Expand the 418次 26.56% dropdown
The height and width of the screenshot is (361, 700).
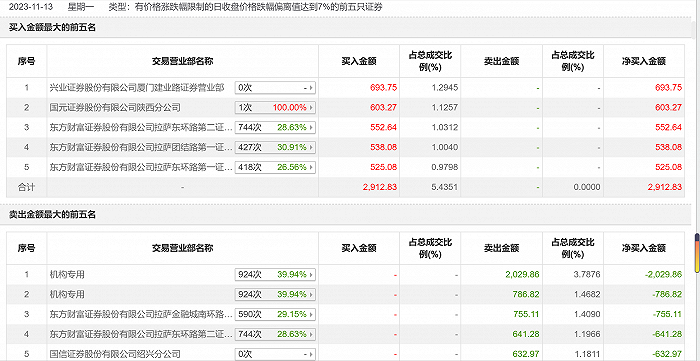tap(275, 167)
